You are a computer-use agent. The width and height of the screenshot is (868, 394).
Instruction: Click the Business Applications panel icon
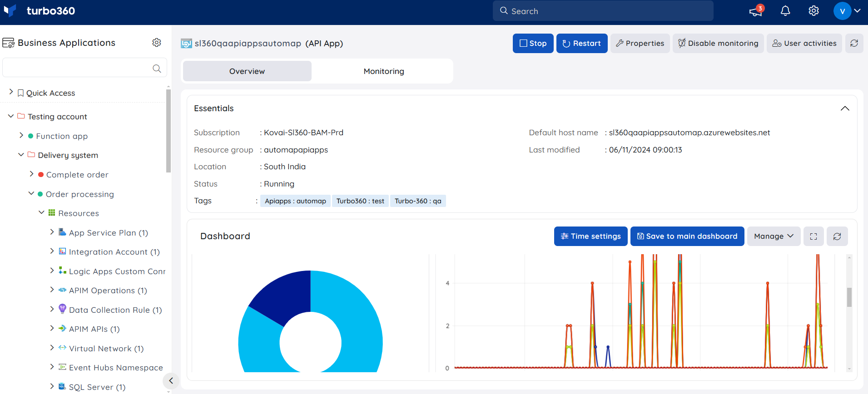pyautogui.click(x=9, y=43)
